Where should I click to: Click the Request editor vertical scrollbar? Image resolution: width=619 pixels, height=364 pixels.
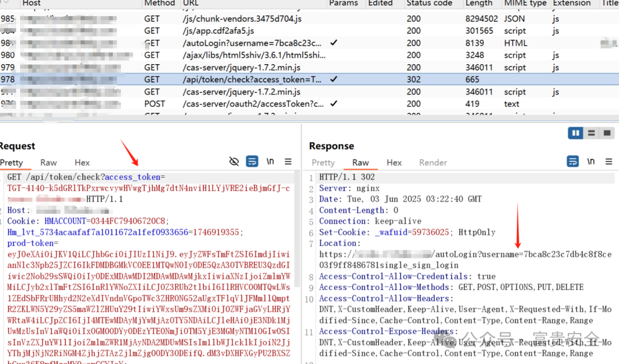pyautogui.click(x=298, y=229)
